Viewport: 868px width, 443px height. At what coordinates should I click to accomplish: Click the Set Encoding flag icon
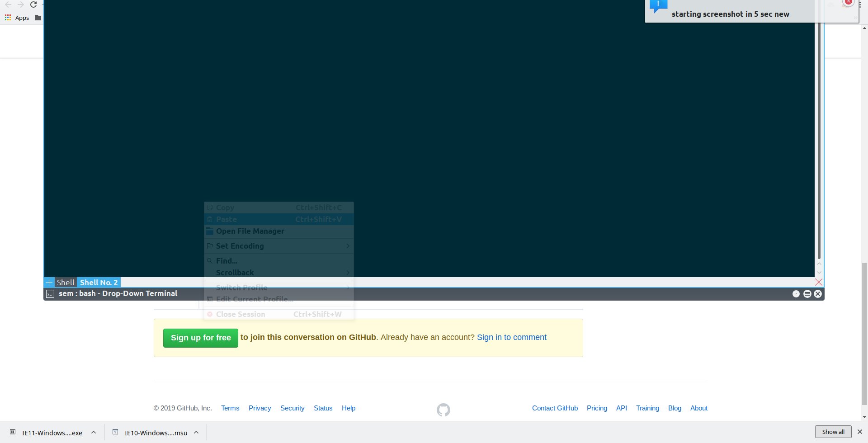click(210, 246)
